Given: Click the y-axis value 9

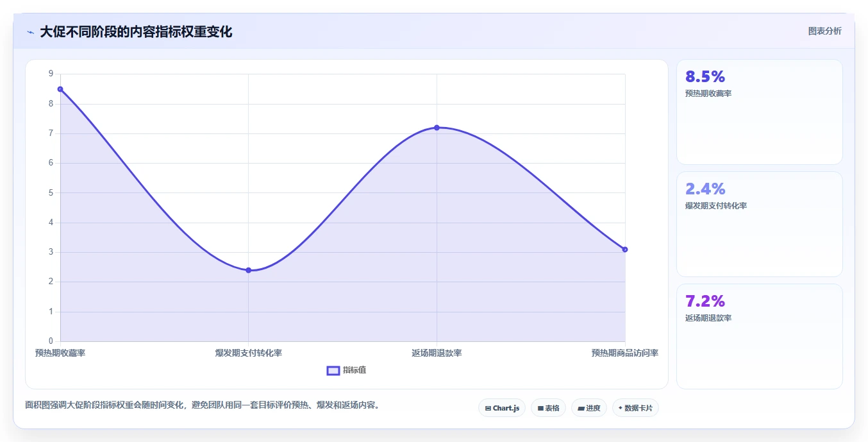Looking at the screenshot, I should 51,74.
